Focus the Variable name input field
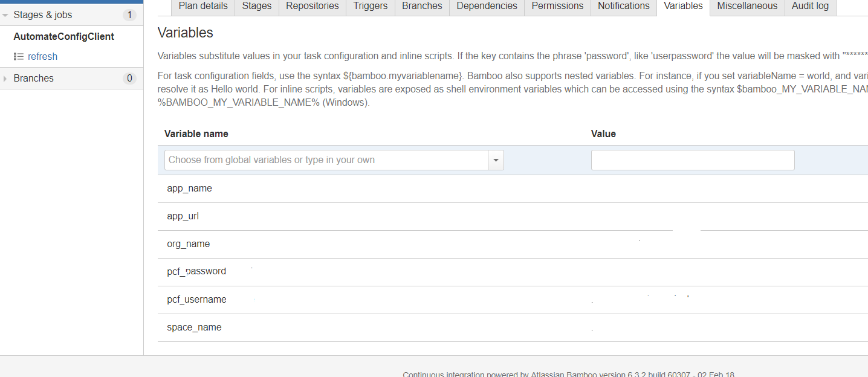The image size is (868, 377). [x=326, y=160]
